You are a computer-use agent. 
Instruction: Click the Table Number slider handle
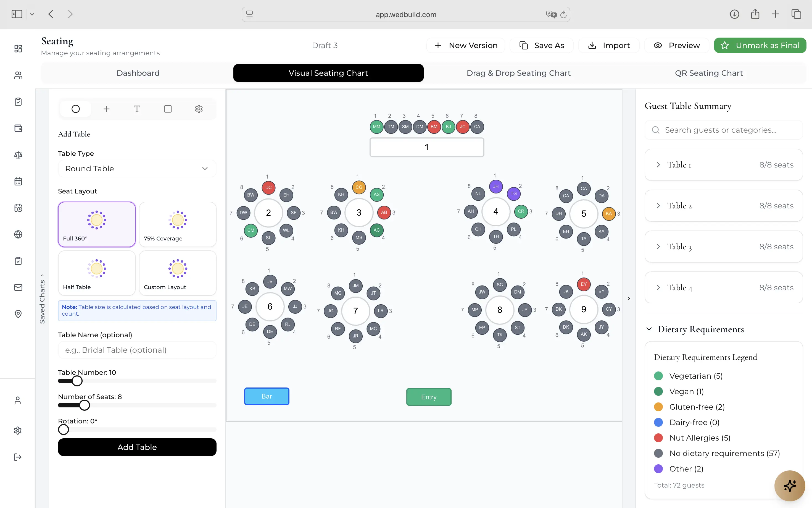tap(77, 381)
